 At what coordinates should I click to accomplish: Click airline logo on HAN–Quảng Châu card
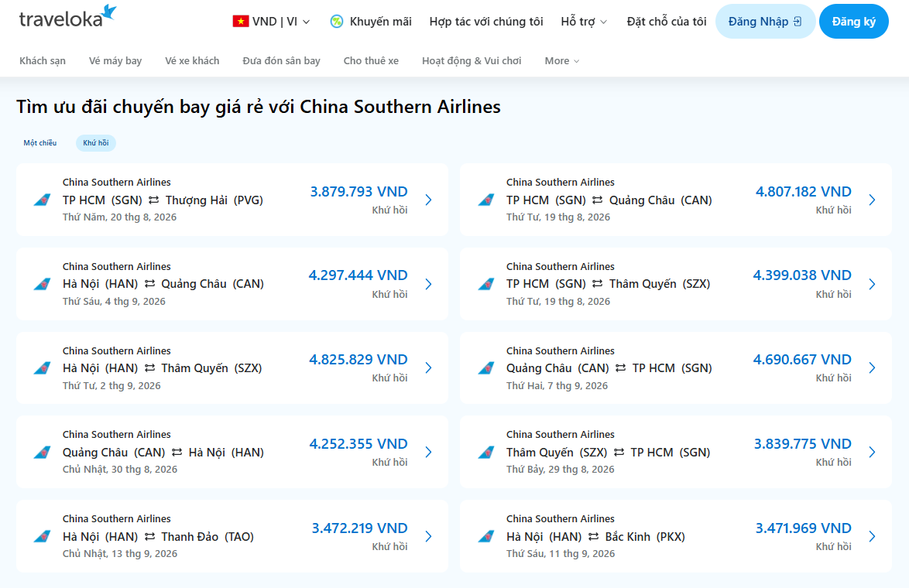point(43,284)
